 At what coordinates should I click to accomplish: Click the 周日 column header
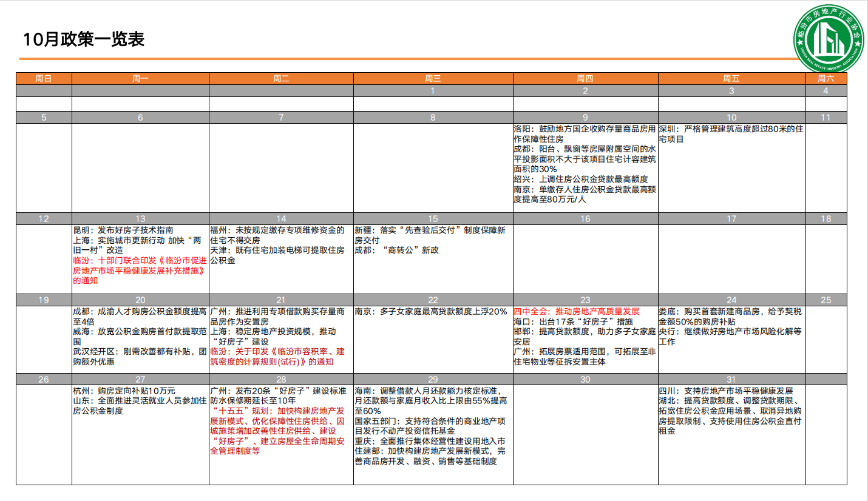[44, 79]
